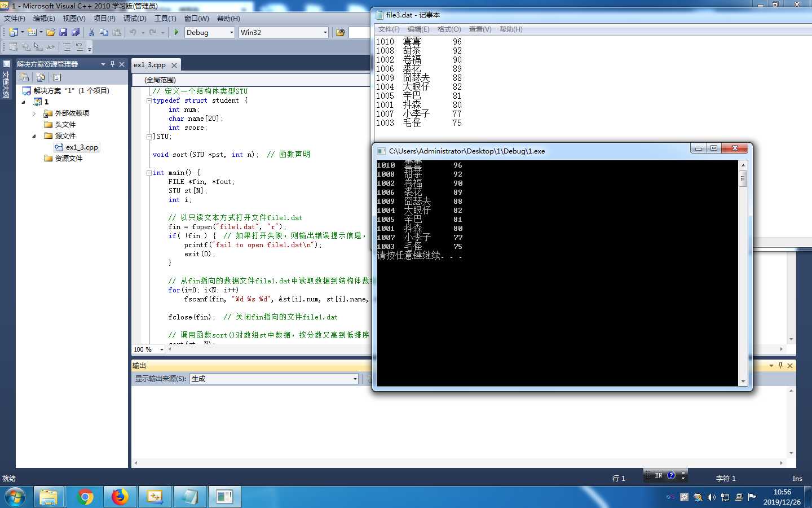Collapse the 源文件 folder node
812x508 pixels.
(x=34, y=136)
